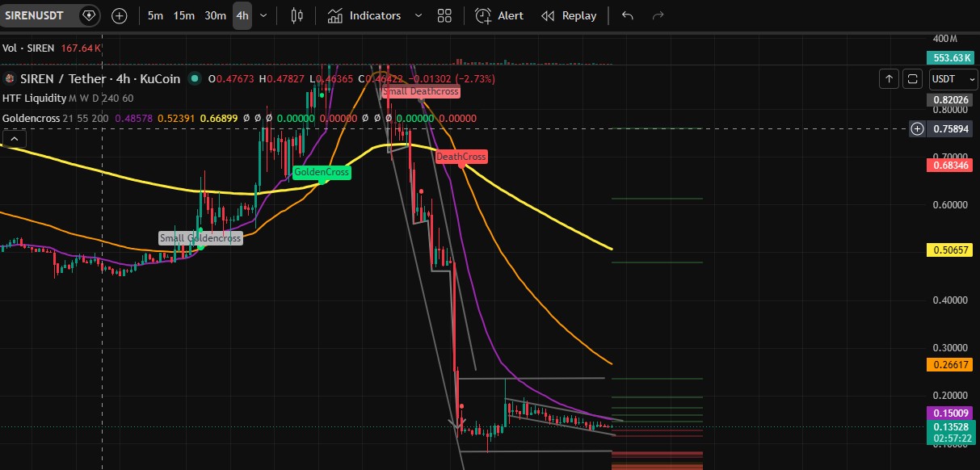Open the Indicators dialog
Viewport: 980px width, 470px height.
click(x=364, y=15)
